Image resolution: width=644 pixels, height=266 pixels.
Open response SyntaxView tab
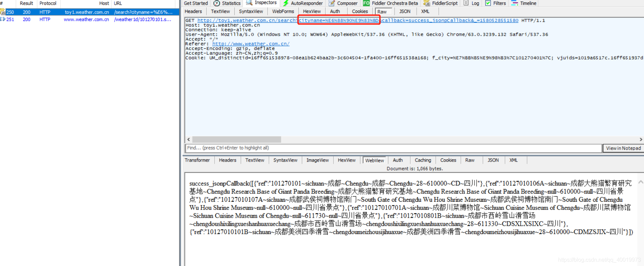[285, 160]
